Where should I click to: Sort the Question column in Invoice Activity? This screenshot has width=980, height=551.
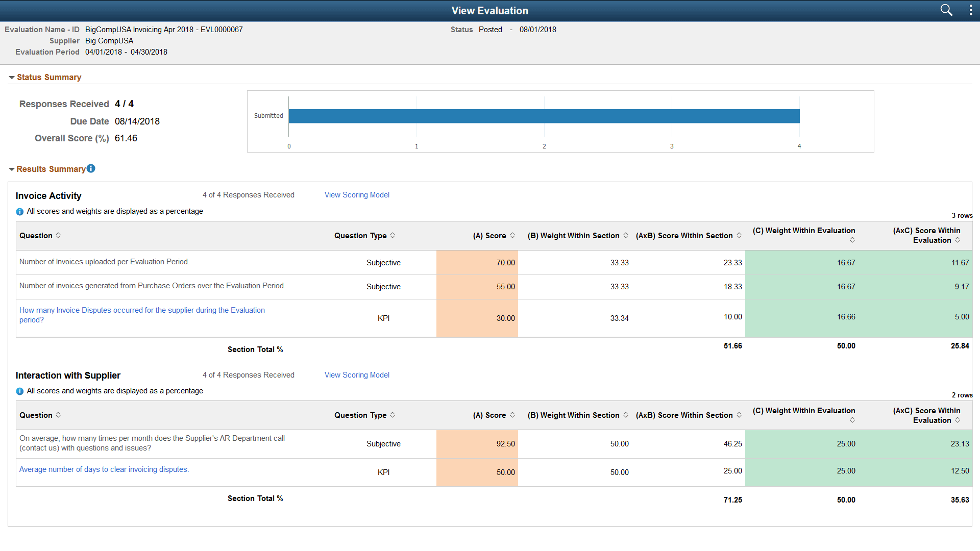pyautogui.click(x=59, y=235)
